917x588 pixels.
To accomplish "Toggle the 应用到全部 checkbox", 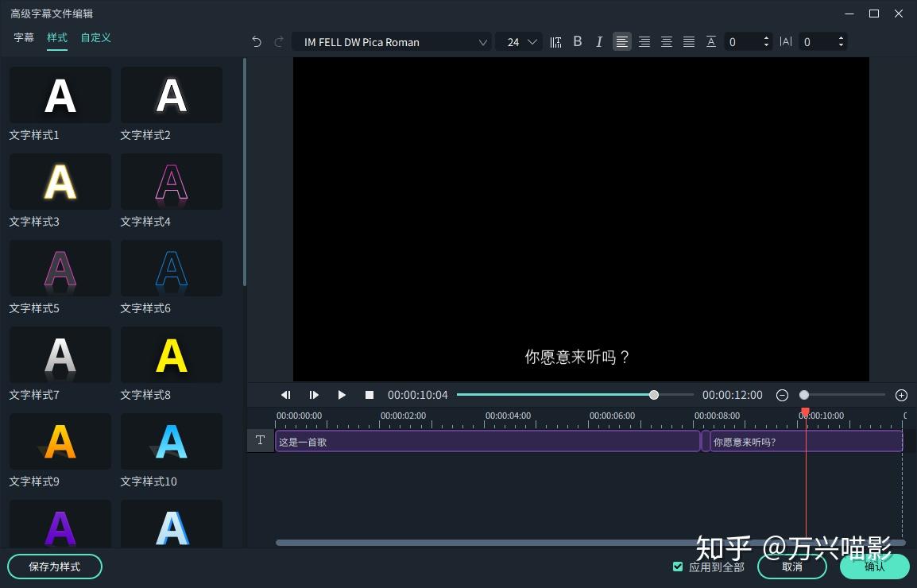I will [x=678, y=567].
